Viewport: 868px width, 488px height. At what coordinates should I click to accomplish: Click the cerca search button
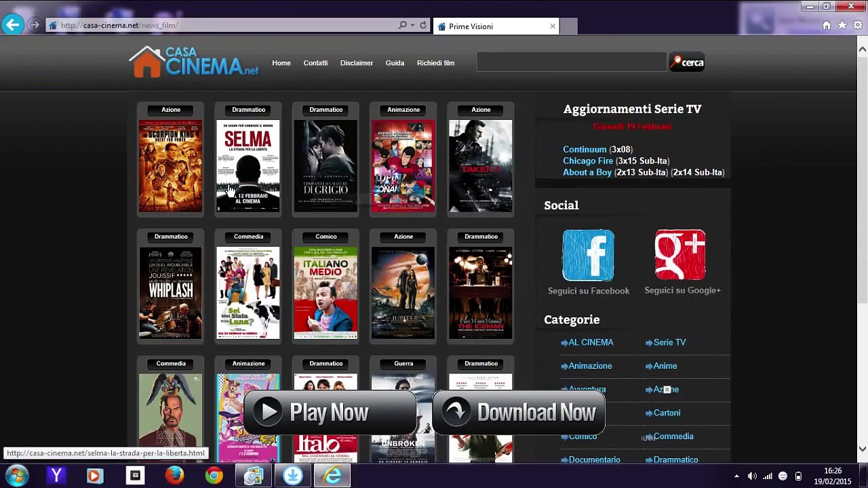(687, 62)
